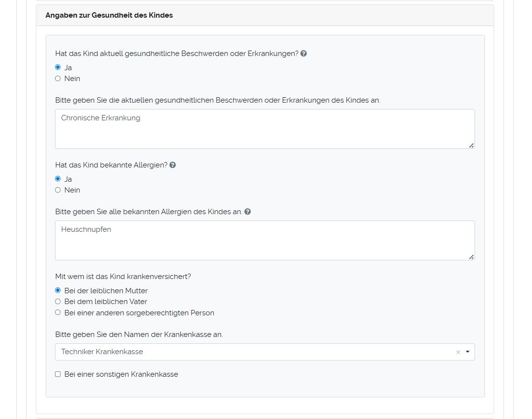Click help icon beside gesundheitliche Beschwerden question

(x=304, y=54)
